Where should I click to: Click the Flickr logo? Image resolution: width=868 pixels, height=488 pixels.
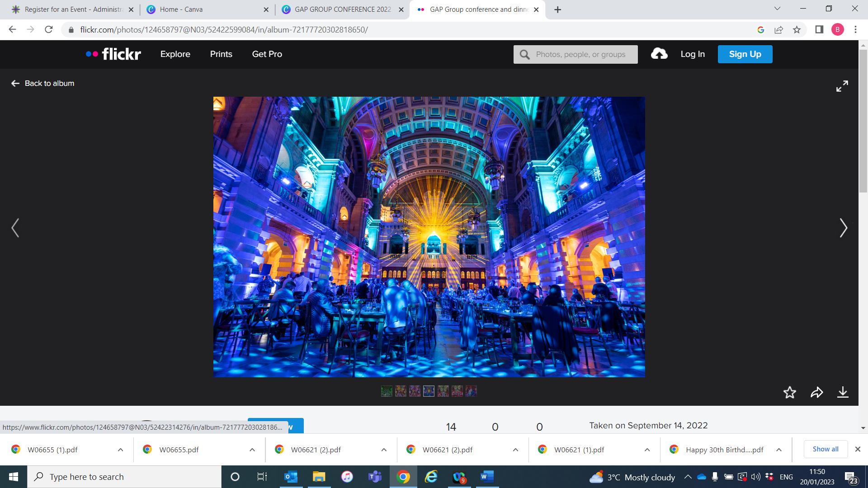tap(113, 54)
